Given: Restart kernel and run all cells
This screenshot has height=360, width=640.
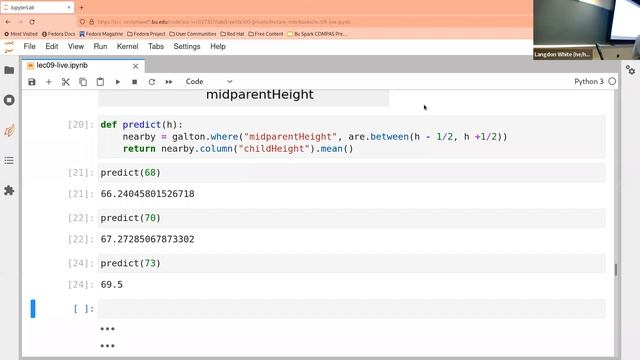Looking at the screenshot, I should point(169,82).
